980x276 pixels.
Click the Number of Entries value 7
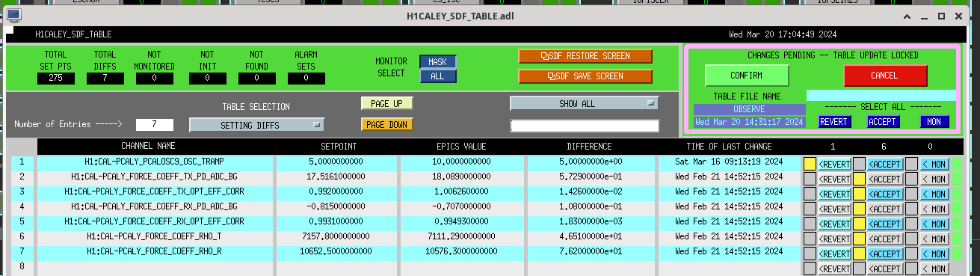(155, 124)
